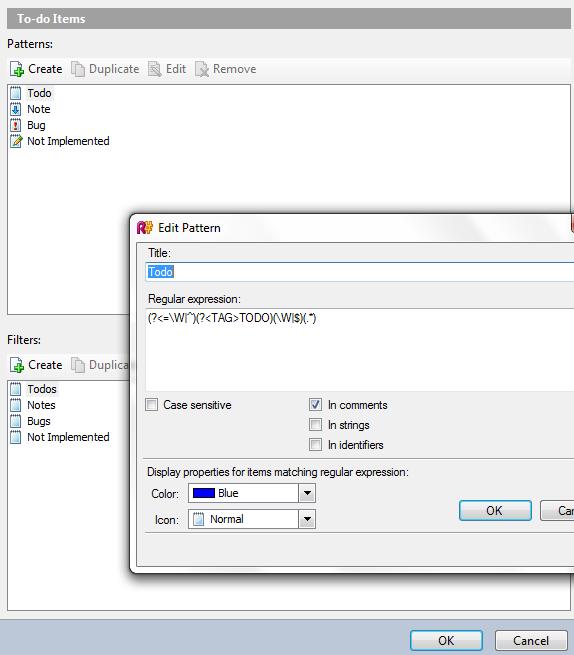This screenshot has height=655, width=574.
Task: Expand the Icon dropdown arrow
Action: click(x=307, y=519)
